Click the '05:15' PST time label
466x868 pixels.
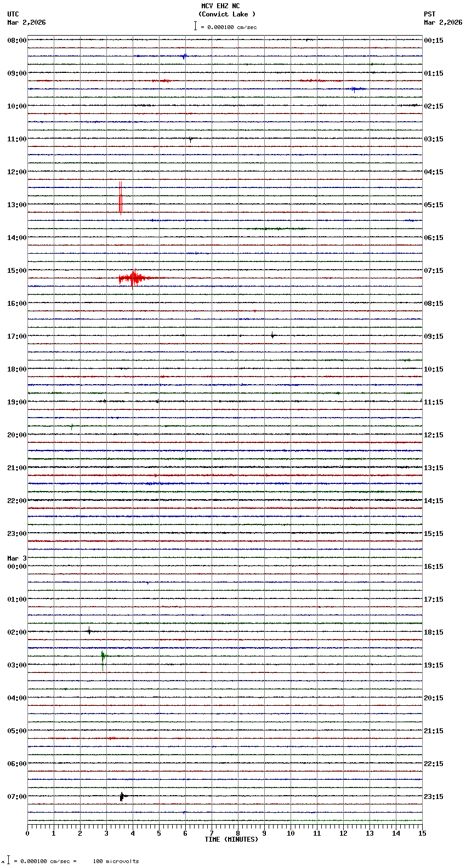[434, 205]
